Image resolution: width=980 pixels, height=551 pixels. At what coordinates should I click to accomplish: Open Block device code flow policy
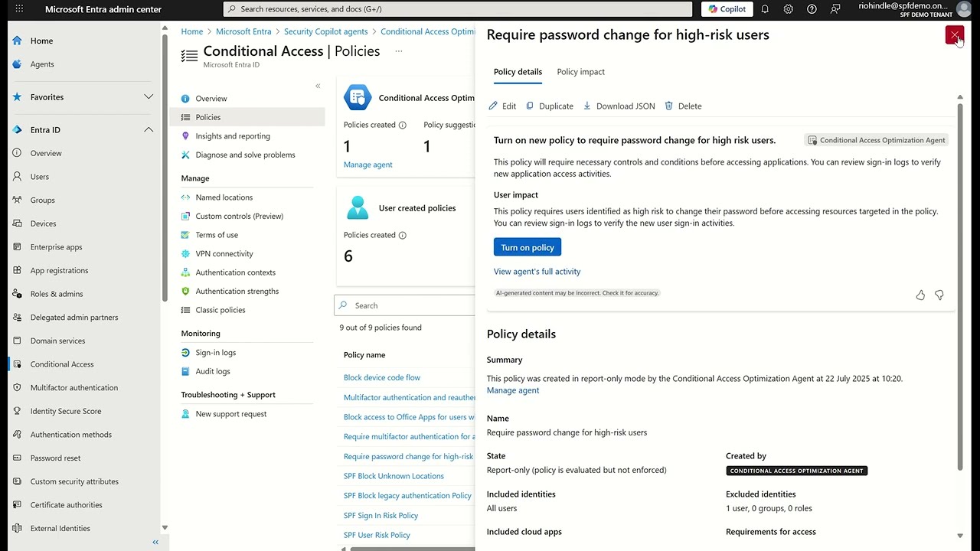[382, 377]
